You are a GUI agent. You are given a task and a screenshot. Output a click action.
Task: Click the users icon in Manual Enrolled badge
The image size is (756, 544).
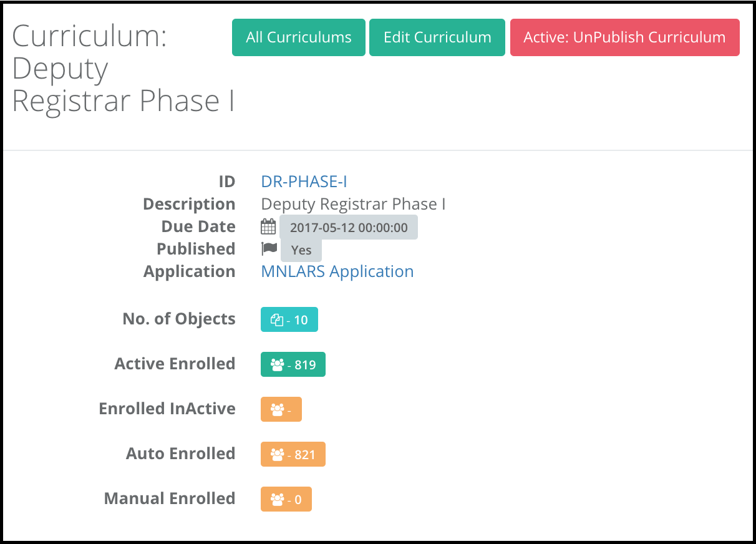278,500
